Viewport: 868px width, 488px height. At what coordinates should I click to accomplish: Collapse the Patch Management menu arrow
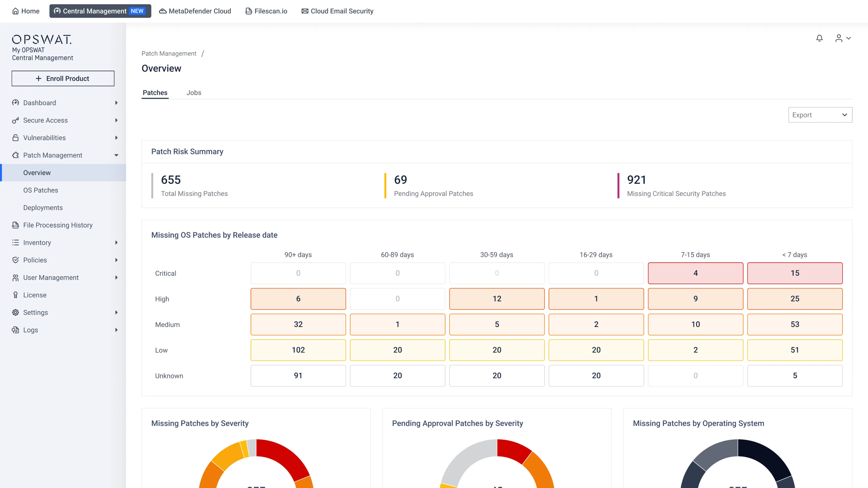[x=116, y=155]
